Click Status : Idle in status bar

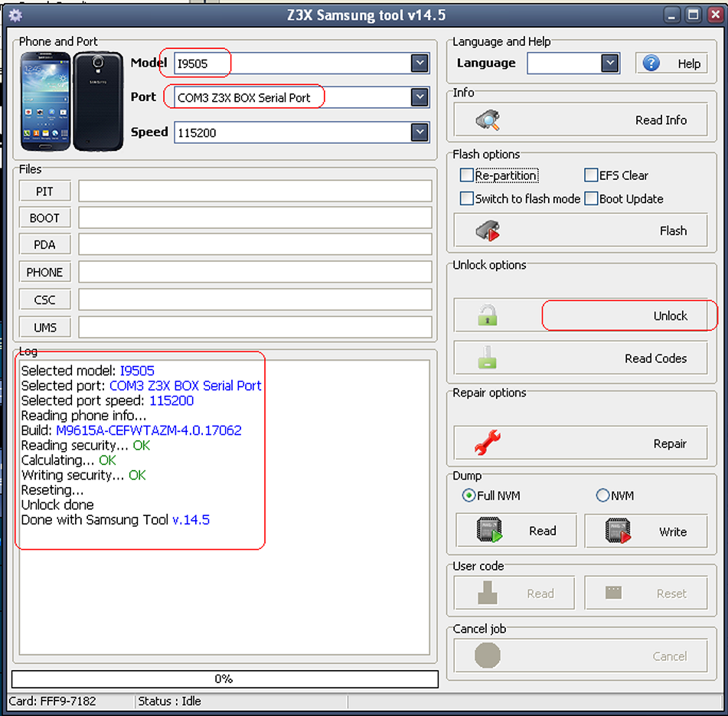pyautogui.click(x=169, y=701)
